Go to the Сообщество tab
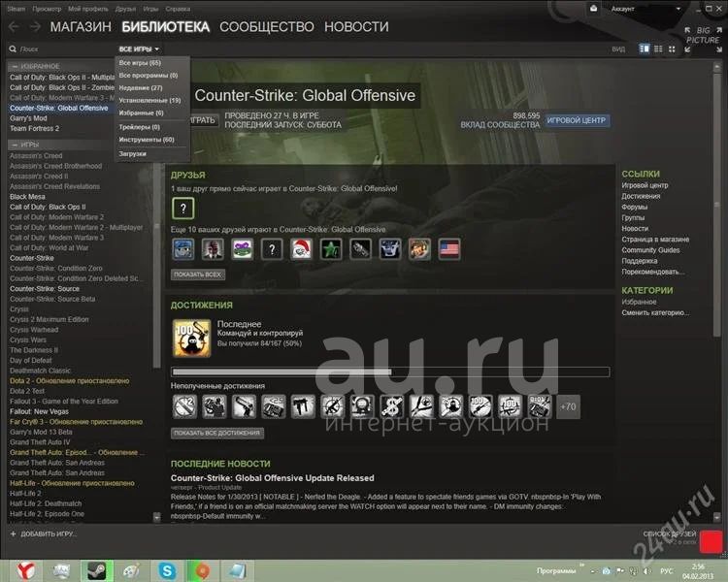The height and width of the screenshot is (582, 728). pyautogui.click(x=267, y=27)
